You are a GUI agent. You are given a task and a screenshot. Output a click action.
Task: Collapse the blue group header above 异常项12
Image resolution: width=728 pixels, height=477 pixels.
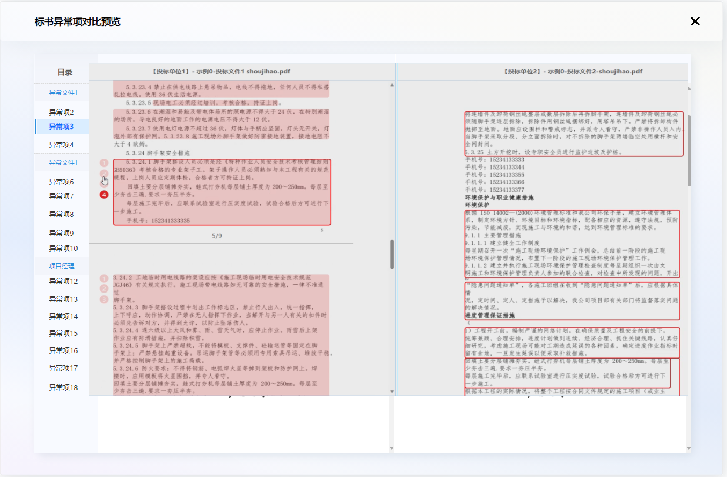tap(64, 265)
